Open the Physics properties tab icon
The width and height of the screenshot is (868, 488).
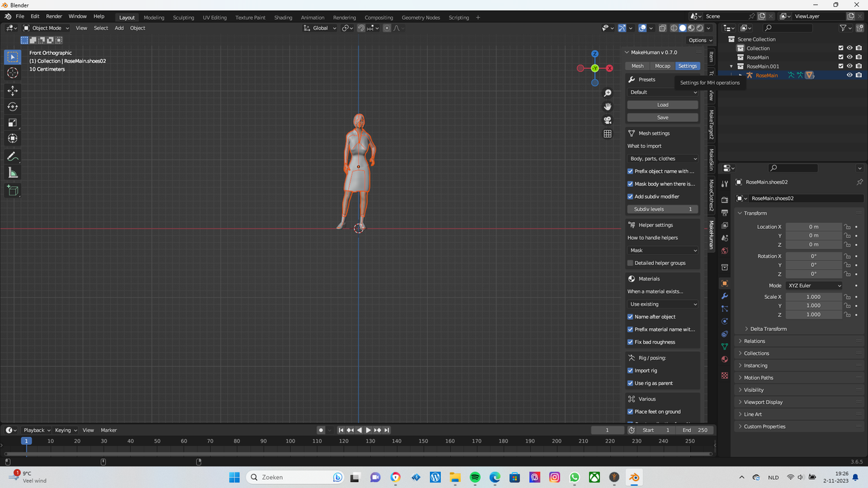pyautogui.click(x=724, y=321)
